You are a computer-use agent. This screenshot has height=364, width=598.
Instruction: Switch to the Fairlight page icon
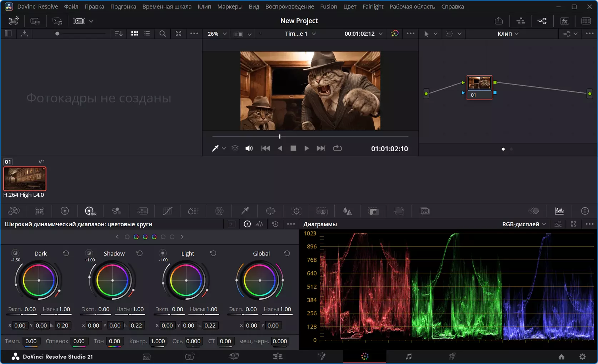[409, 356]
